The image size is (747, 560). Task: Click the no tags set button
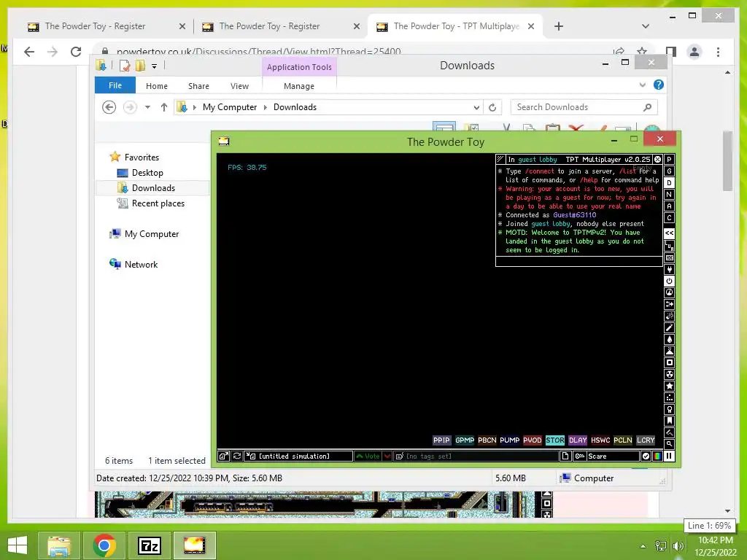tap(476, 456)
